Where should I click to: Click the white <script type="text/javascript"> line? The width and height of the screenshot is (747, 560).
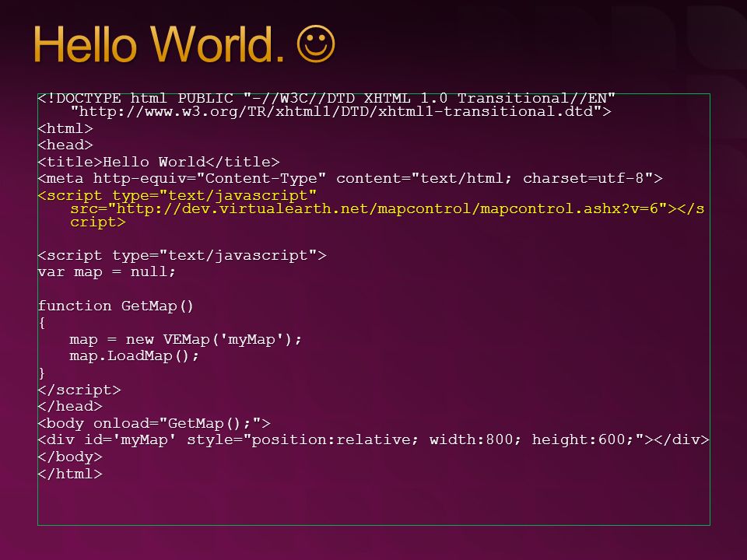pos(182,256)
